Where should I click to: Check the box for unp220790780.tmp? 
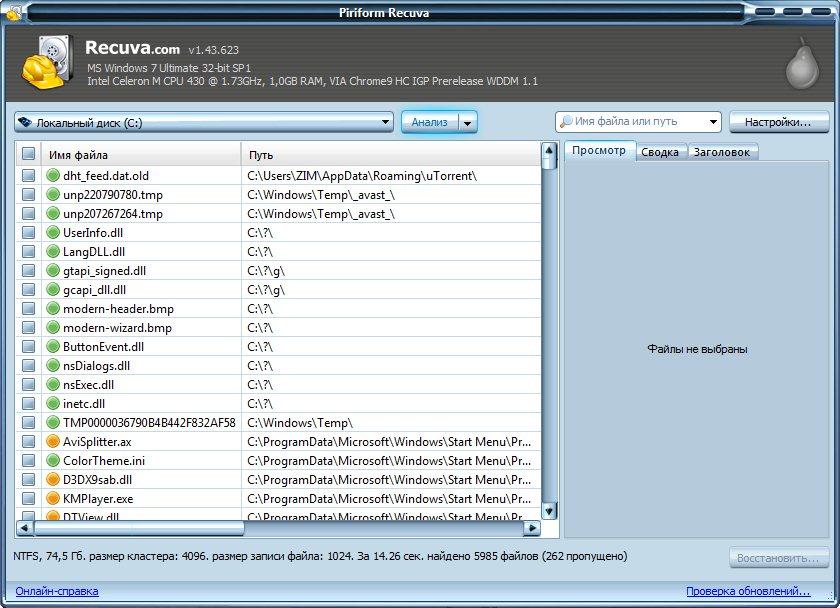(28, 194)
